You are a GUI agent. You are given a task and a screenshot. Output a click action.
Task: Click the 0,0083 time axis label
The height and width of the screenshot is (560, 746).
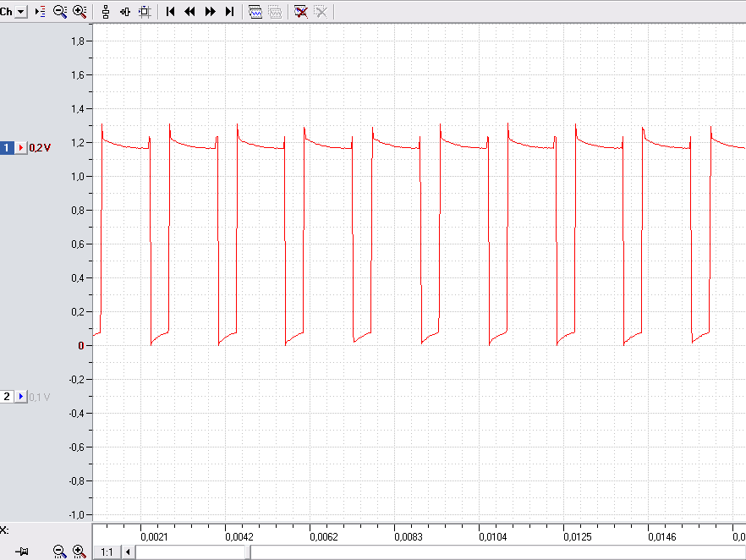[x=409, y=537]
